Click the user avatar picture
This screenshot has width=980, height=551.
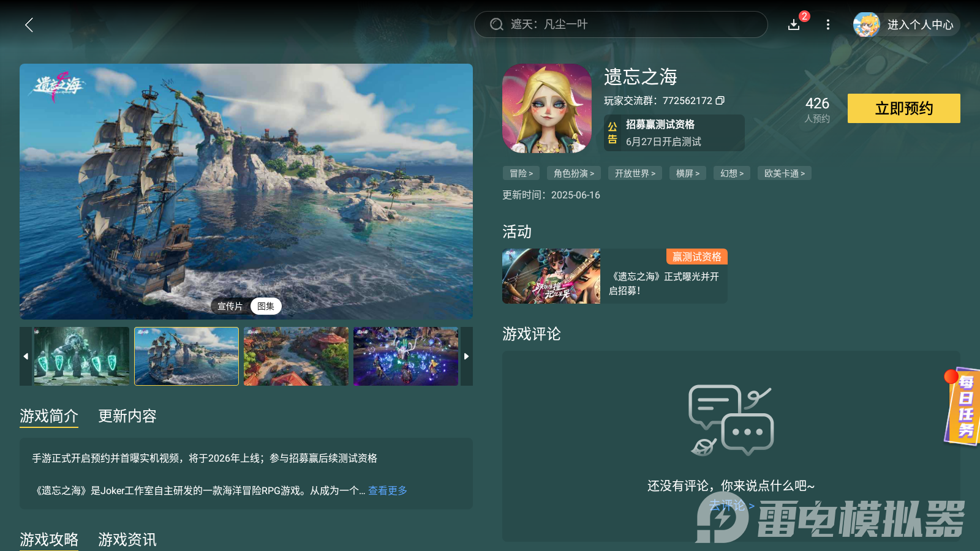click(x=867, y=25)
